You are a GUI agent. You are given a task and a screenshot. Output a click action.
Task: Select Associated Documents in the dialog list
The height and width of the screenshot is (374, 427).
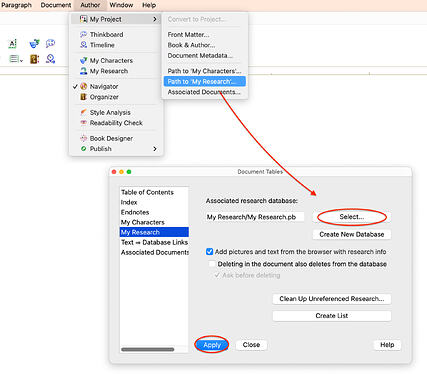pos(154,252)
